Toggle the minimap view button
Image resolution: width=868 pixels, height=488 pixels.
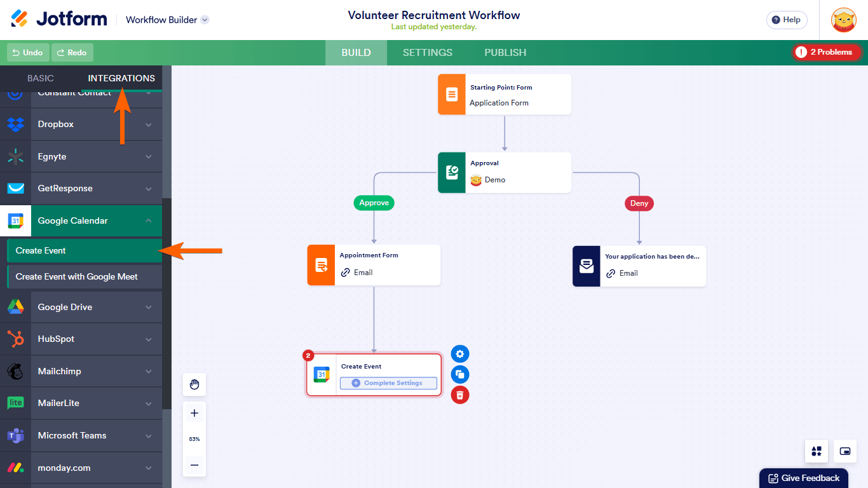pyautogui.click(x=845, y=451)
